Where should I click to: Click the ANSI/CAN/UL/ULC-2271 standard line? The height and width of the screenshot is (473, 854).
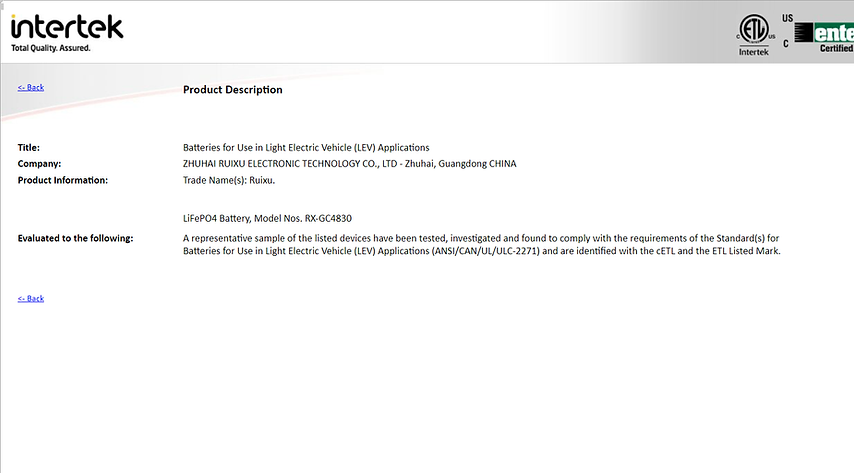click(x=481, y=251)
